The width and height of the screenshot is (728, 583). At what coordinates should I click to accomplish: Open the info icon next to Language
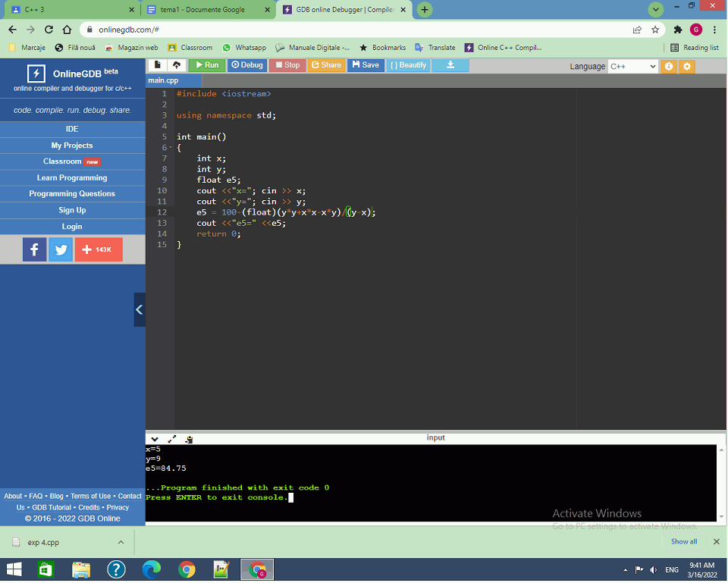click(668, 66)
